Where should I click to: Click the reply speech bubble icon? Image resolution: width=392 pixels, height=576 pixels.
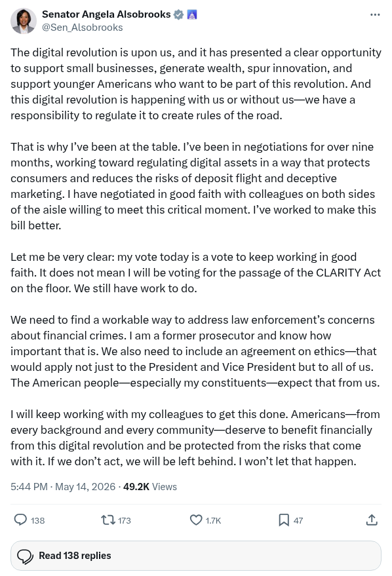pyautogui.click(x=20, y=520)
